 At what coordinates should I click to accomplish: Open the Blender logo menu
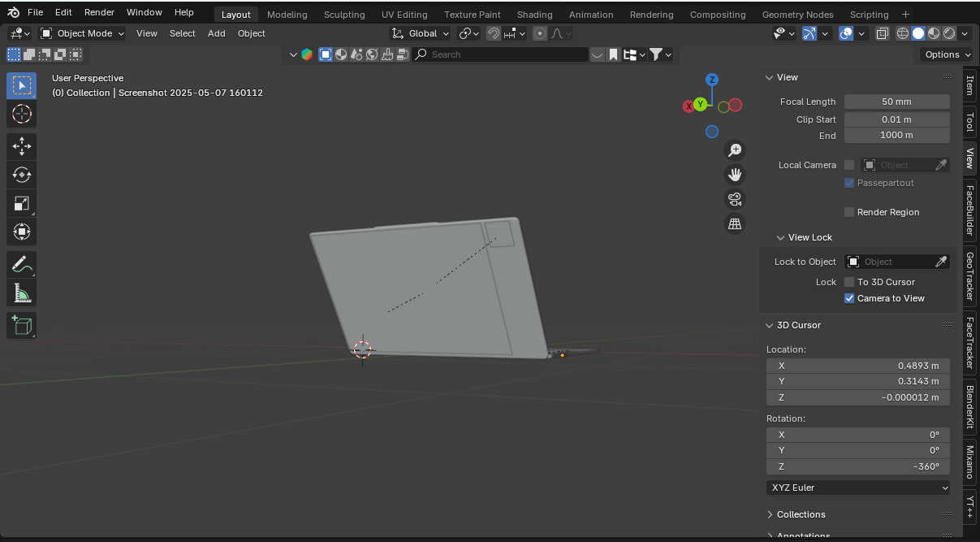(12, 12)
